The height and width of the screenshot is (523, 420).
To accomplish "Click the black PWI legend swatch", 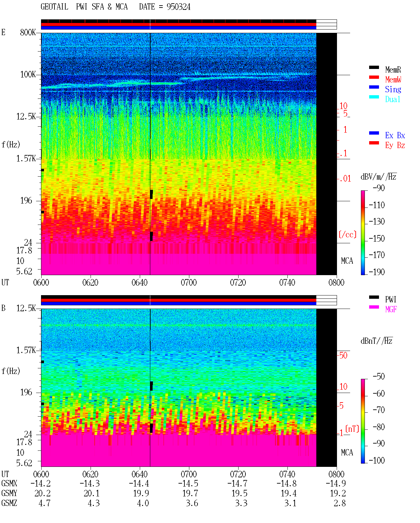I will [x=374, y=297].
